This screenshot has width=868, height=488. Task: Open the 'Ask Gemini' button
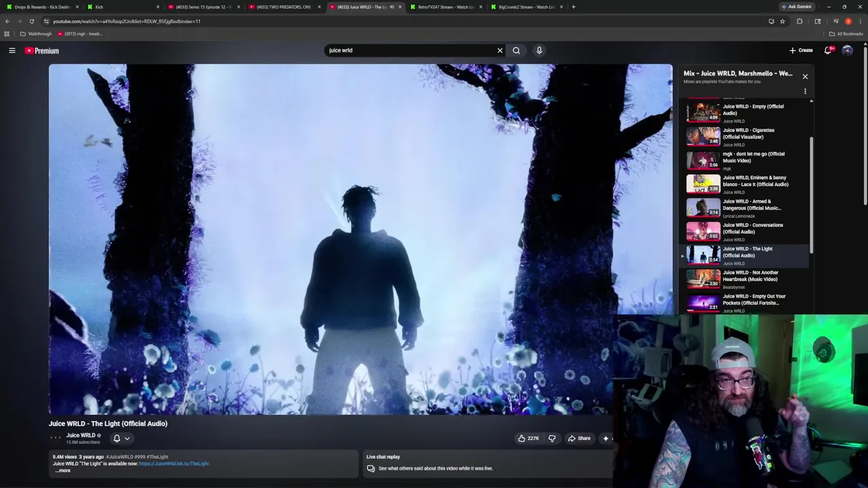[x=797, y=7]
